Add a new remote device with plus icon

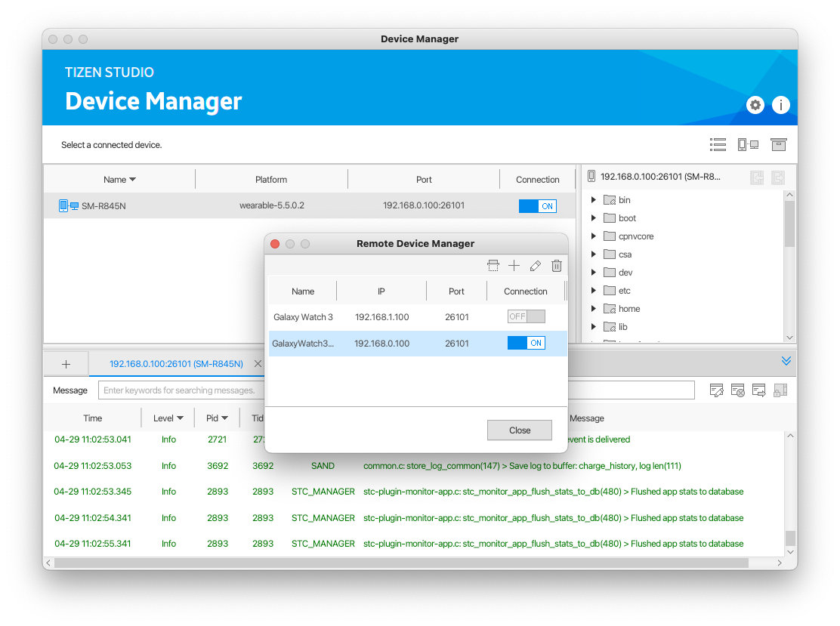[514, 266]
